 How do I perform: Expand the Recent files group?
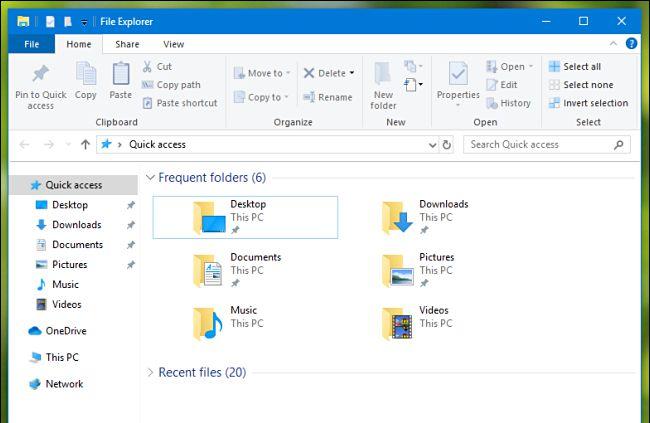click(x=150, y=372)
